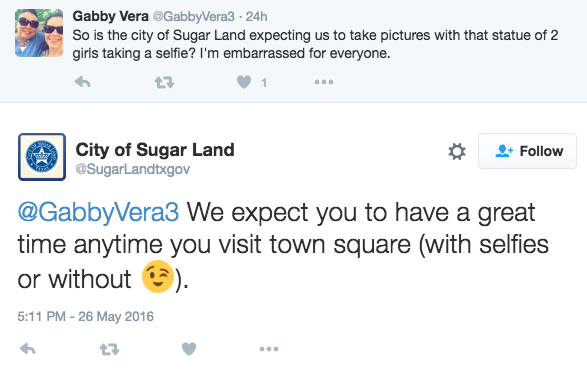This screenshot has height=381, width=587.
Task: Select the like count on Gabby's tweet
Action: pyautogui.click(x=264, y=82)
